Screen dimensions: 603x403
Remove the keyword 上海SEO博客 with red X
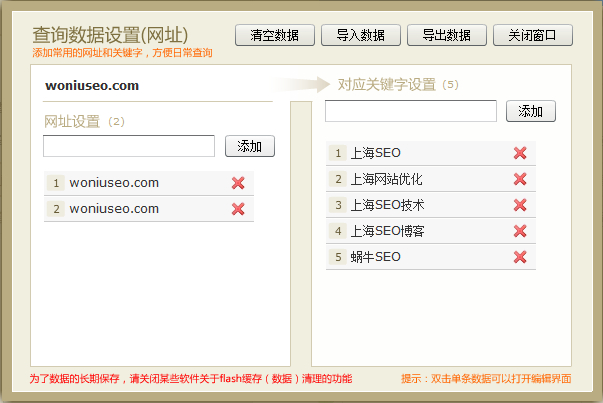tap(520, 231)
